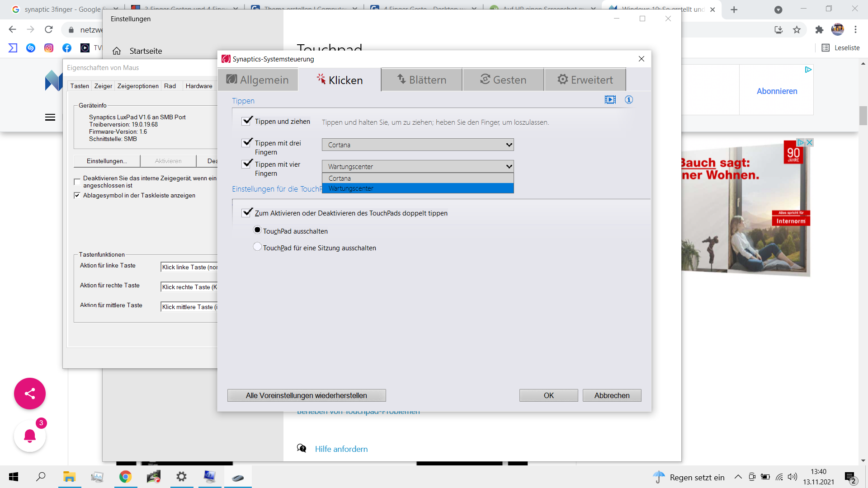This screenshot has width=868, height=488.
Task: Open the Chrome Leseliste reading list icon
Action: (826, 48)
